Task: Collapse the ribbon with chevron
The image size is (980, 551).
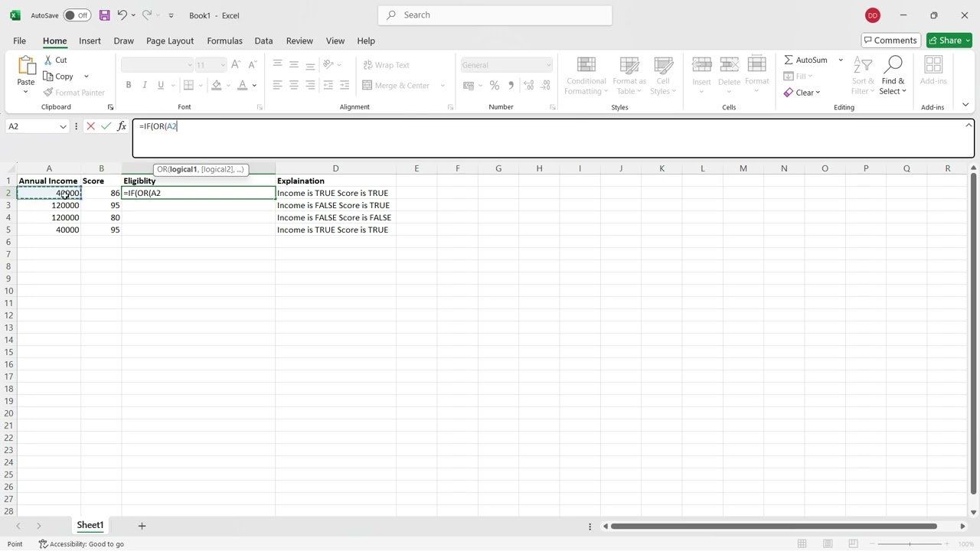Action: [965, 105]
